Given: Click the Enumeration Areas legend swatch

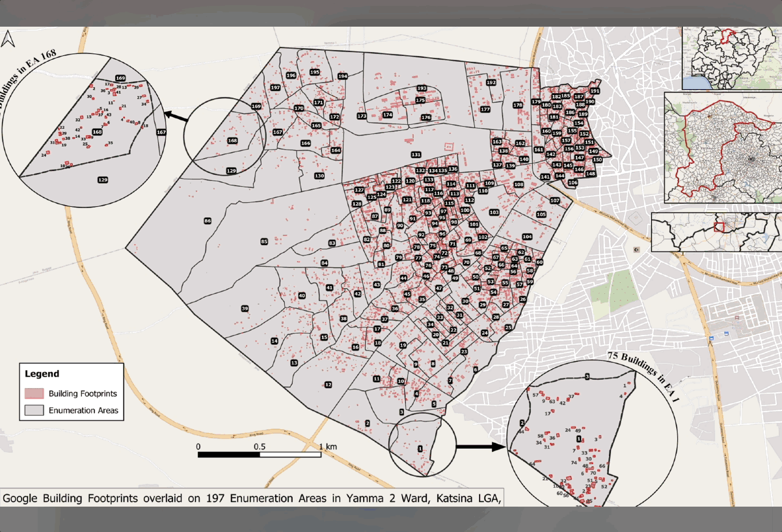Looking at the screenshot, I should pos(34,410).
